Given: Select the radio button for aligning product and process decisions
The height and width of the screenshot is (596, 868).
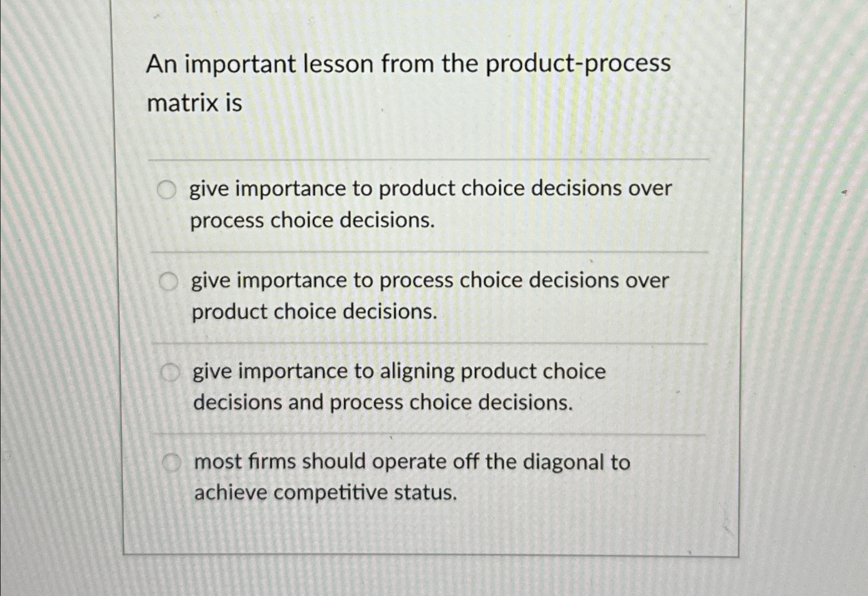Looking at the screenshot, I should coord(170,371).
